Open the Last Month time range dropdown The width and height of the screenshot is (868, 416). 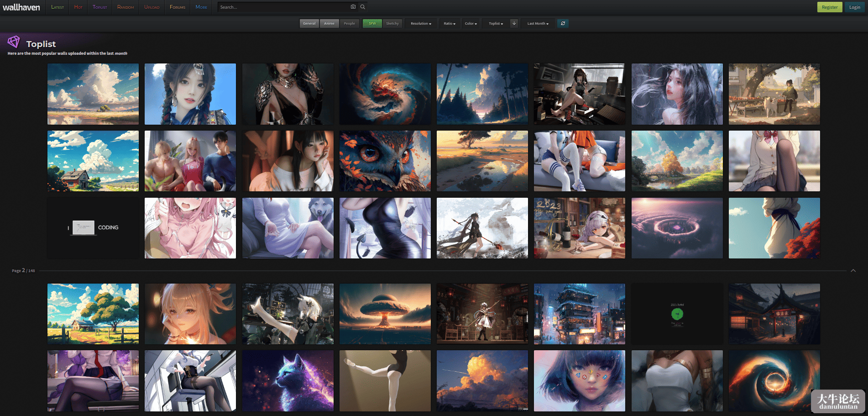[538, 23]
